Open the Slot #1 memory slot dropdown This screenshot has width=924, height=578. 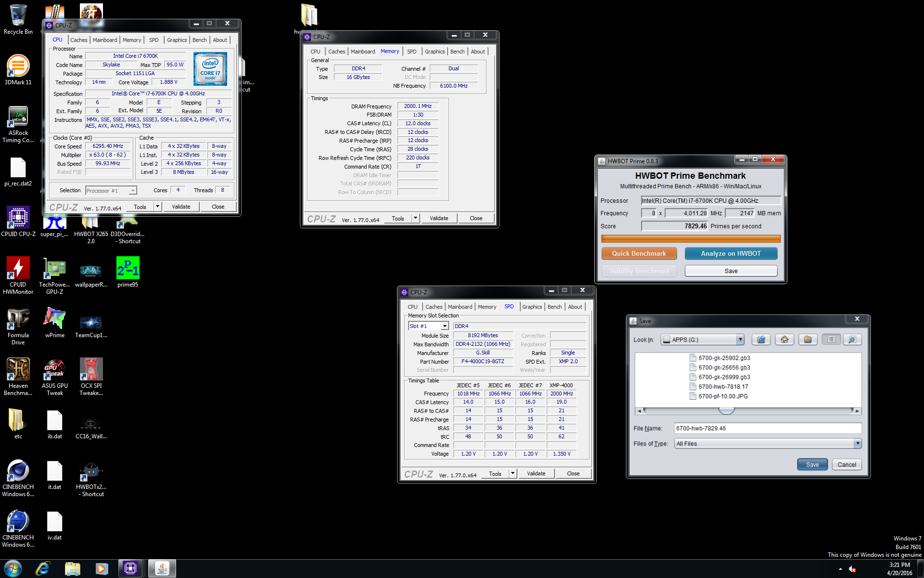(445, 326)
